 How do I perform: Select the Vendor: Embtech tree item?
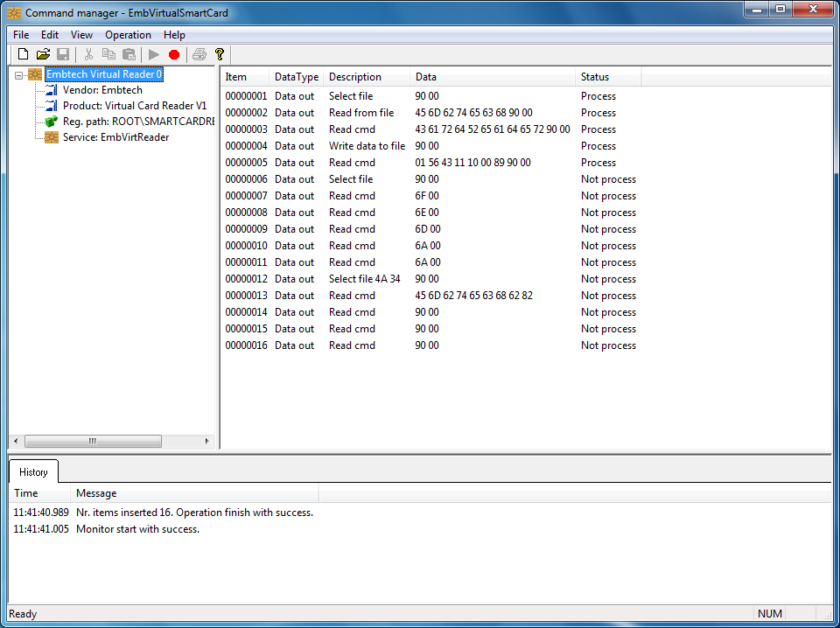[102, 90]
